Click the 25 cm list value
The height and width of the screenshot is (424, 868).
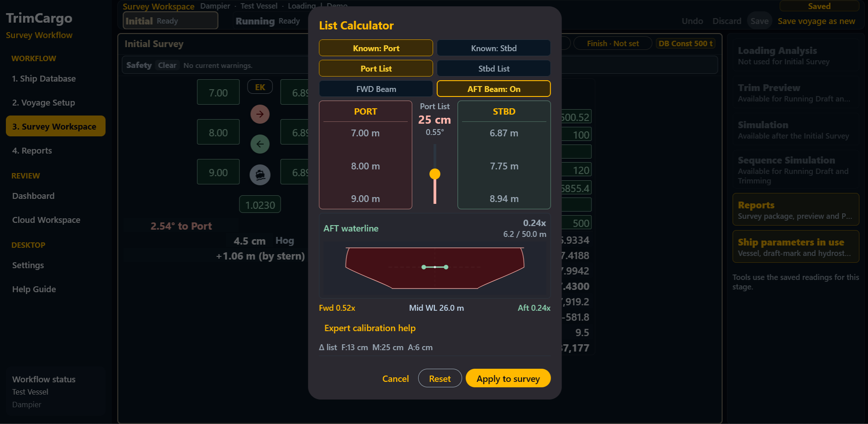pos(434,120)
